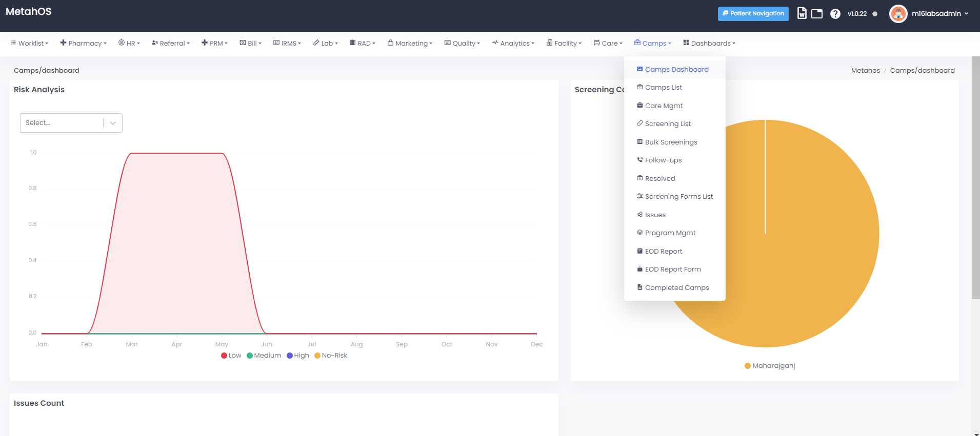Viewport: 980px width, 436px height.
Task: Click the Screening List pencil icon
Action: click(x=639, y=123)
